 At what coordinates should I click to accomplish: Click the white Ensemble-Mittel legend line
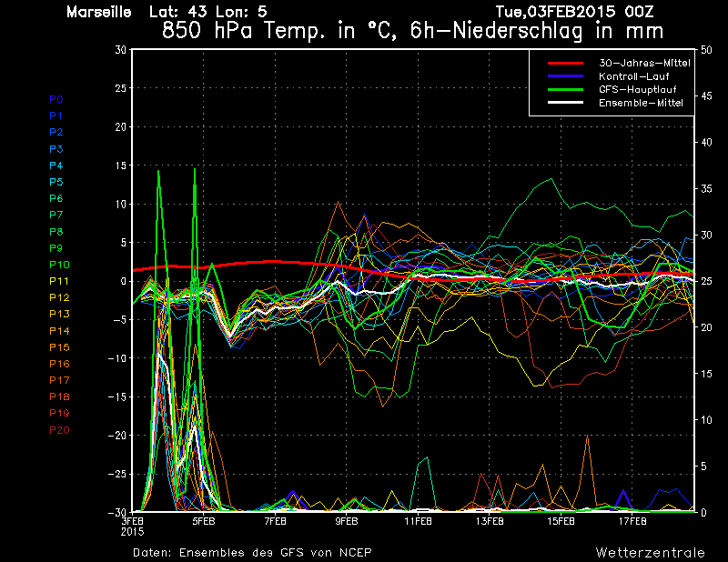[x=564, y=104]
